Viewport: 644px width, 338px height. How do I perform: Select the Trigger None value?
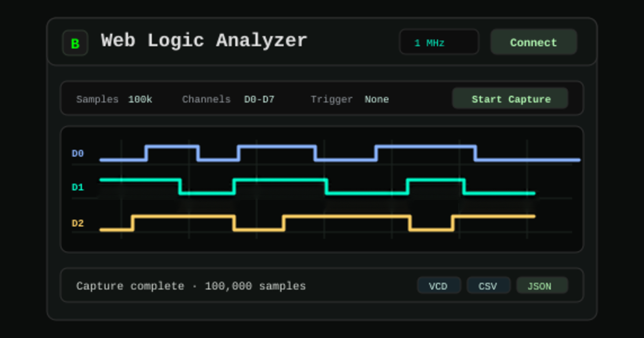click(377, 99)
